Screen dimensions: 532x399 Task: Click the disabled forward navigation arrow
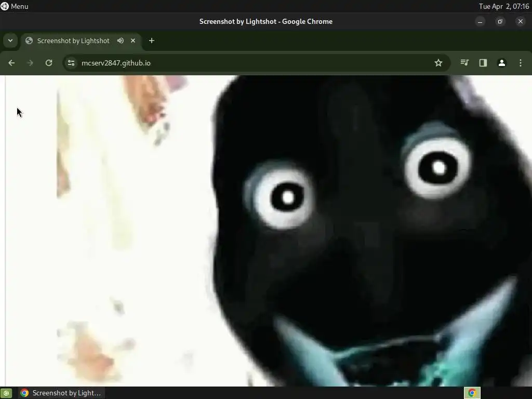(x=30, y=63)
